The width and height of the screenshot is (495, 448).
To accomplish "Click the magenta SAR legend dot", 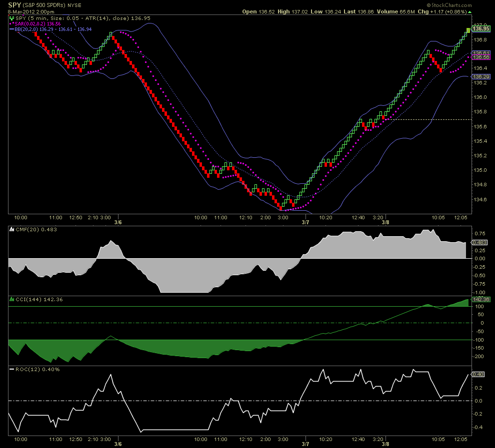I will [12, 24].
